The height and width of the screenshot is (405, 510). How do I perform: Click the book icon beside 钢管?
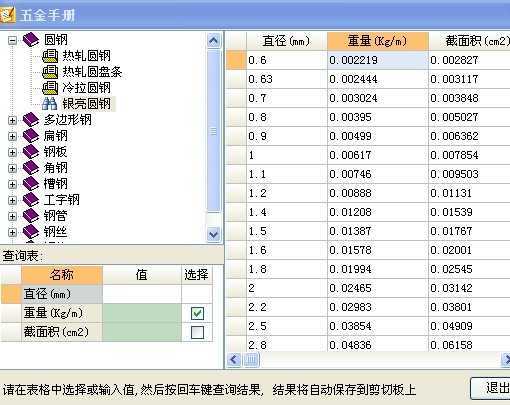point(31,216)
